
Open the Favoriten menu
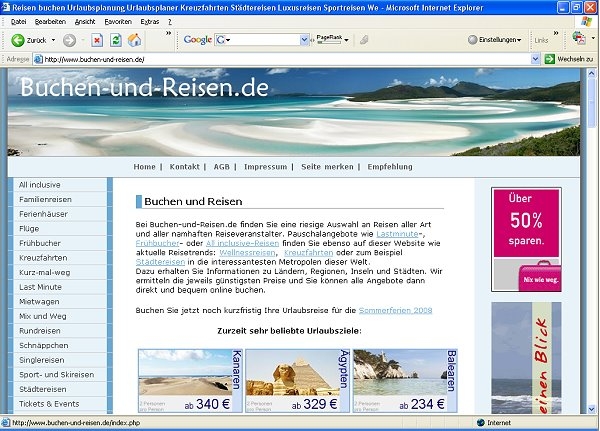[117, 21]
